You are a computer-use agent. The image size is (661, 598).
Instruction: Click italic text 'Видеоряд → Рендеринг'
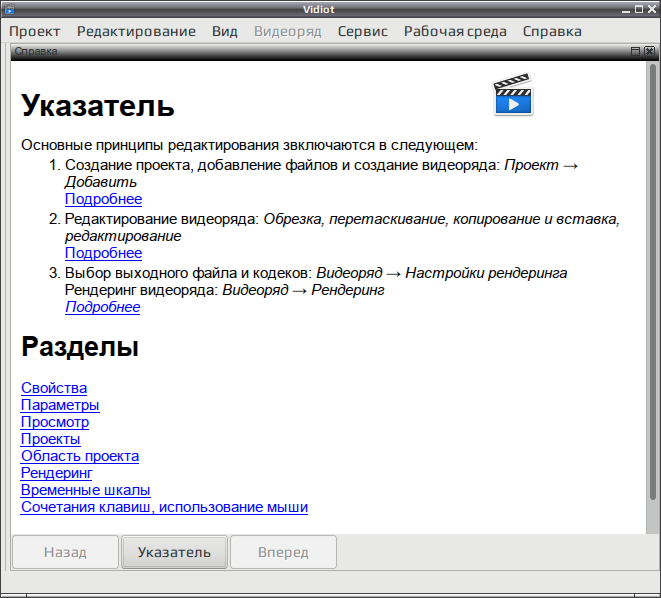click(304, 290)
